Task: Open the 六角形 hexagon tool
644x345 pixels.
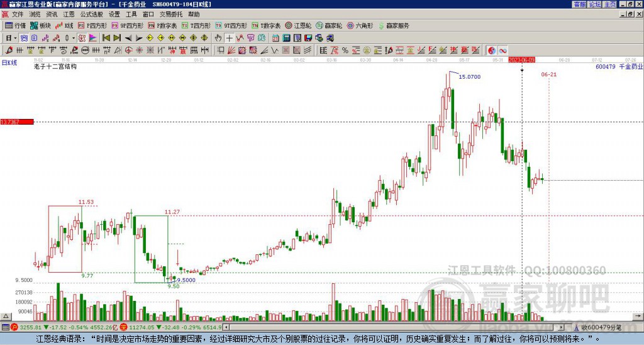Action: (x=360, y=25)
